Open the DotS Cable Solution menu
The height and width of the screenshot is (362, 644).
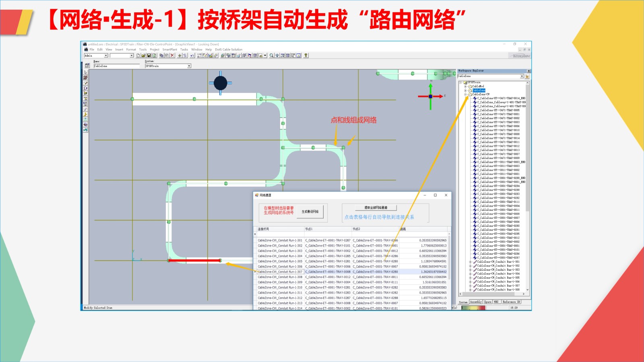(x=229, y=49)
